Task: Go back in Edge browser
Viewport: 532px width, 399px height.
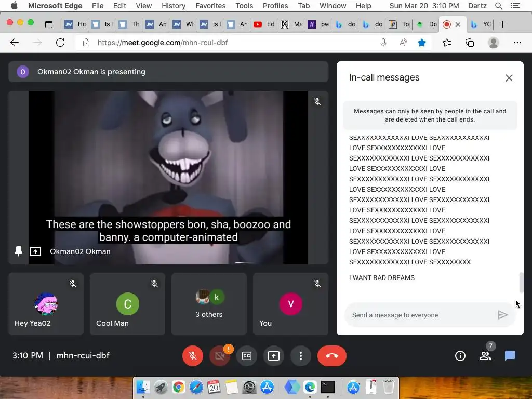Action: click(15, 43)
